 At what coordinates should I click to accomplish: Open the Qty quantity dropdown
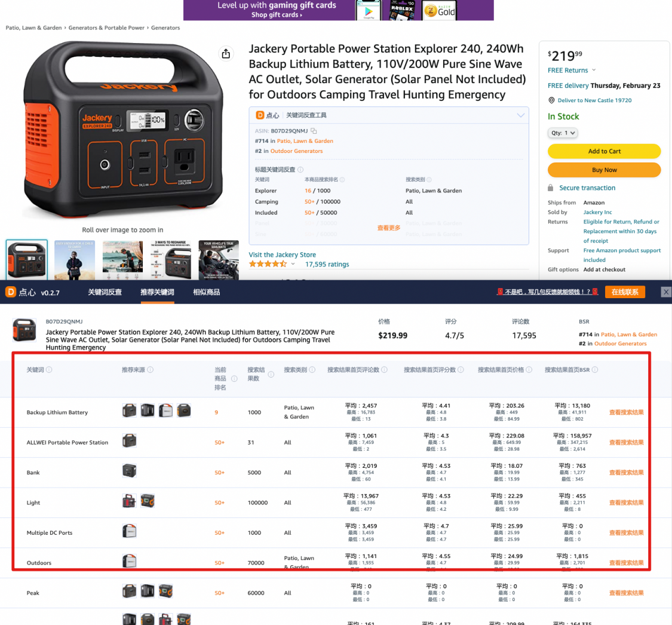(562, 133)
